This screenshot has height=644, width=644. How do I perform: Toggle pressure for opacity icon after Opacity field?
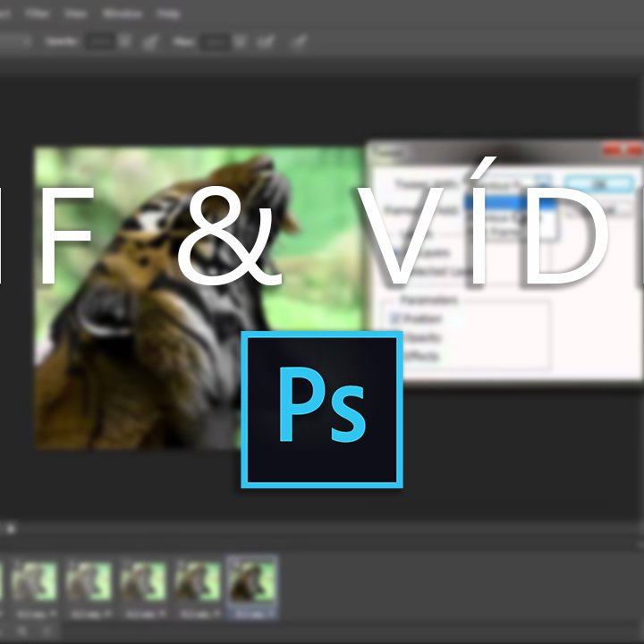[x=150, y=42]
